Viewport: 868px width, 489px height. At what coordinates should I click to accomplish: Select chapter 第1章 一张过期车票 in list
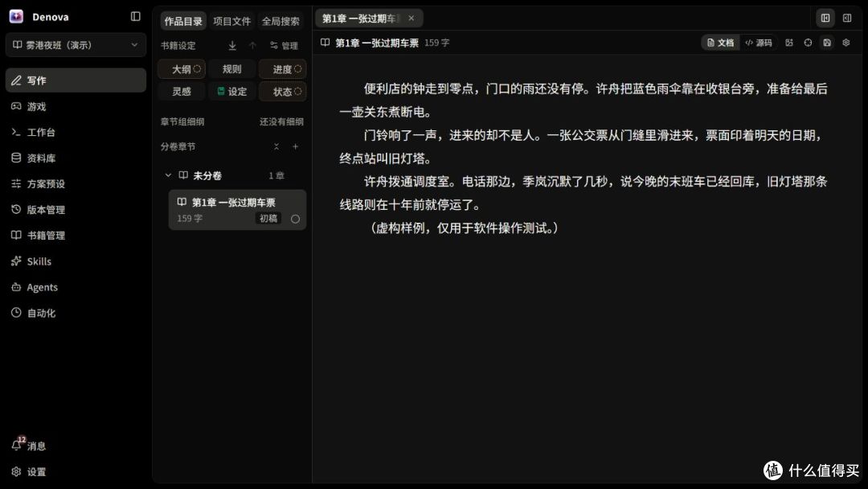click(x=237, y=210)
